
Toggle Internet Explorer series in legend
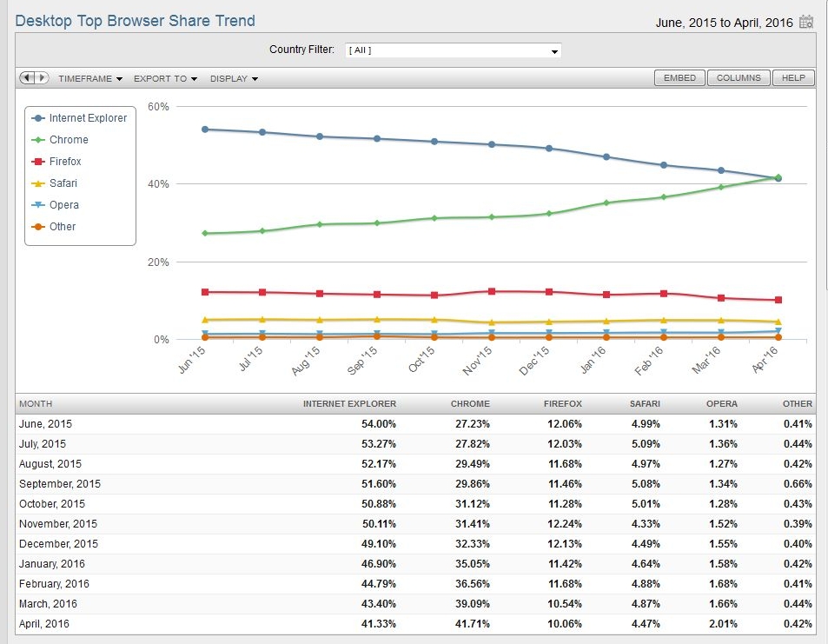coord(79,118)
